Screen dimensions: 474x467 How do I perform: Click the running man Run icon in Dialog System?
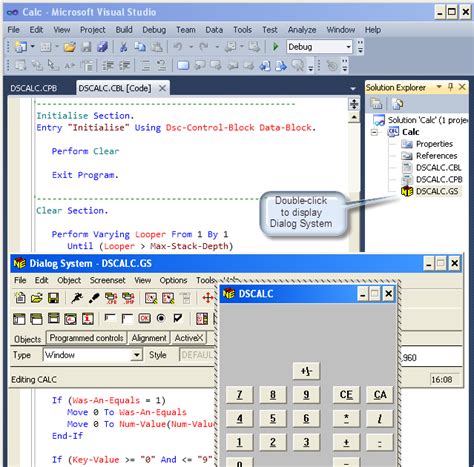tap(77, 298)
